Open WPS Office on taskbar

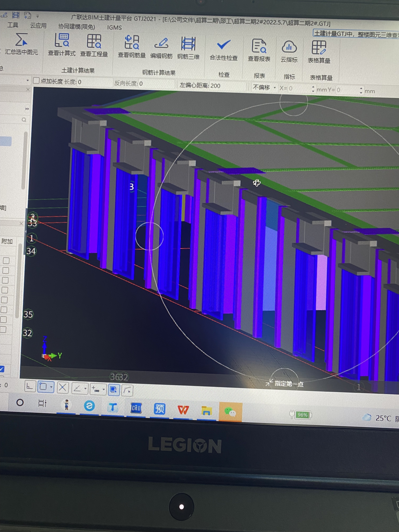183,410
